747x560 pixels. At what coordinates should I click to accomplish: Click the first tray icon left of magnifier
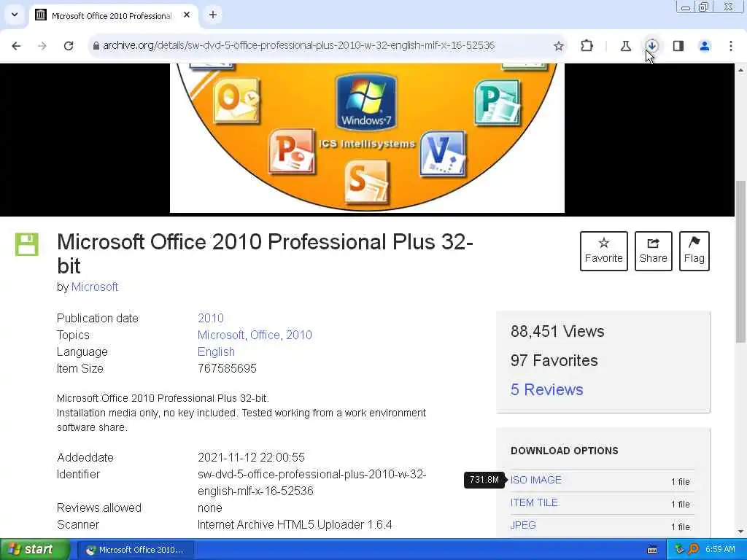(679, 549)
